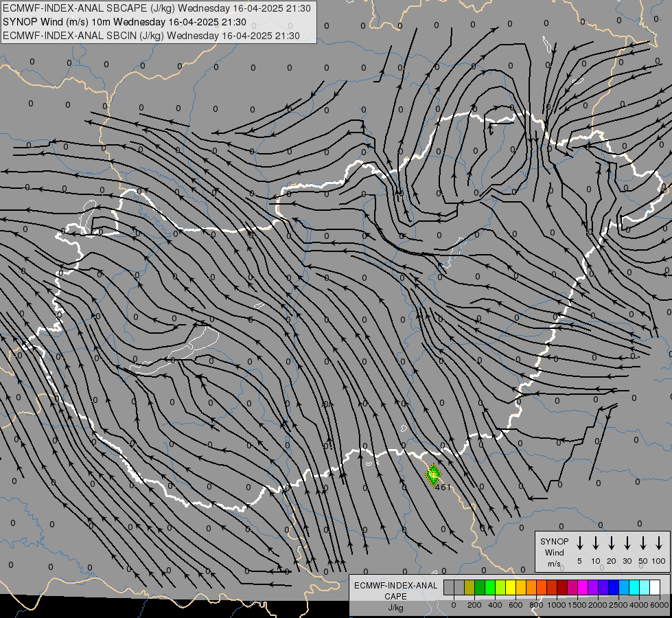The height and width of the screenshot is (618, 672).
Task: Click the m/s unit in wind legend
Action: (x=554, y=564)
